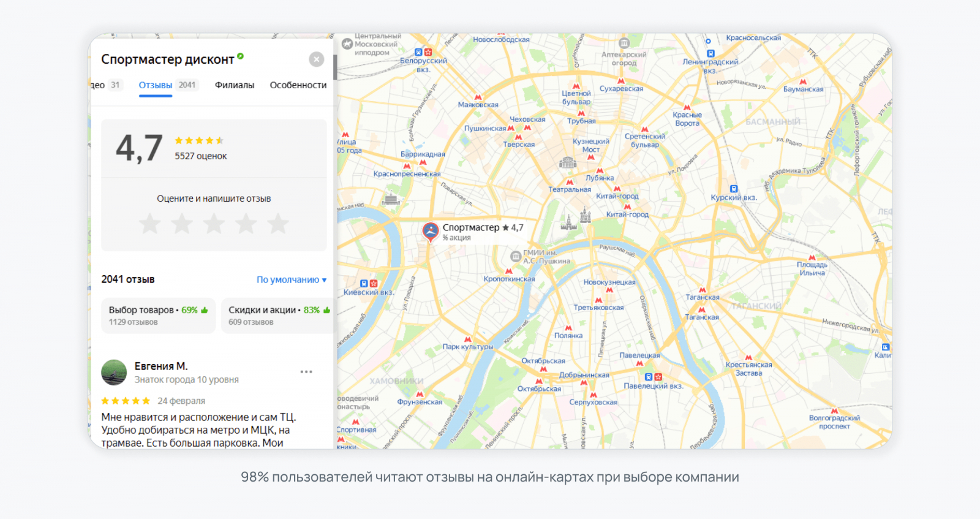This screenshot has height=519, width=980.
Task: Click the Серпуховская metro icon
Action: pyautogui.click(x=593, y=395)
